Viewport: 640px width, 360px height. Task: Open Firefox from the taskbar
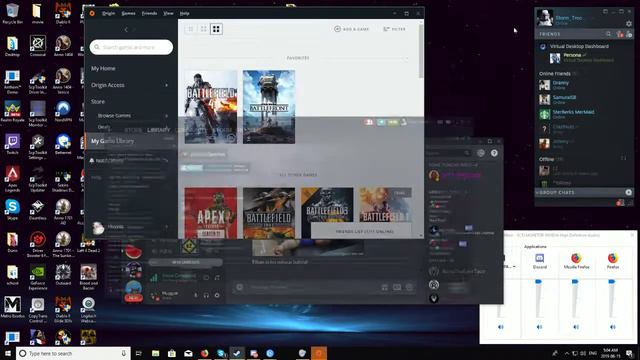pos(204,353)
